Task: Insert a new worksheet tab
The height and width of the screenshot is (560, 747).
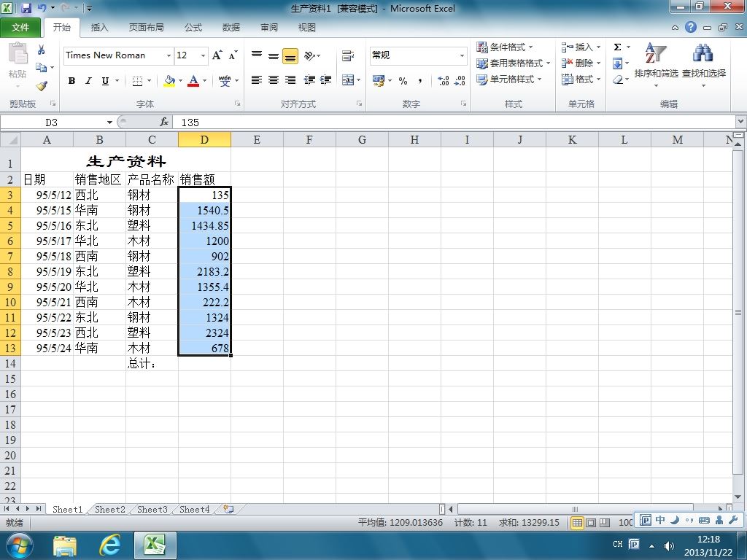Action: pos(228,509)
